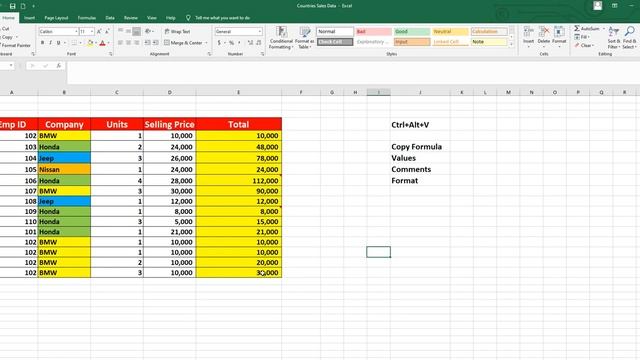Toggle Bold formatting
This screenshot has height=360, width=640.
click(x=42, y=43)
